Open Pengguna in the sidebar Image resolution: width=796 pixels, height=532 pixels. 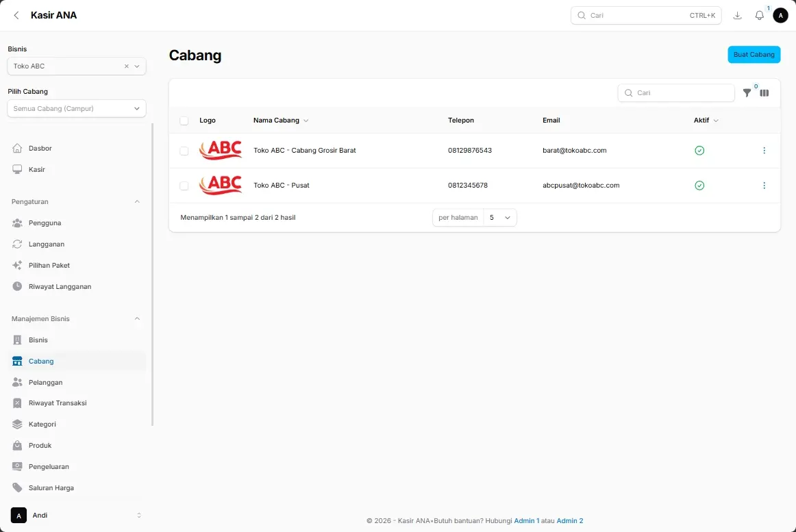pyautogui.click(x=77, y=223)
